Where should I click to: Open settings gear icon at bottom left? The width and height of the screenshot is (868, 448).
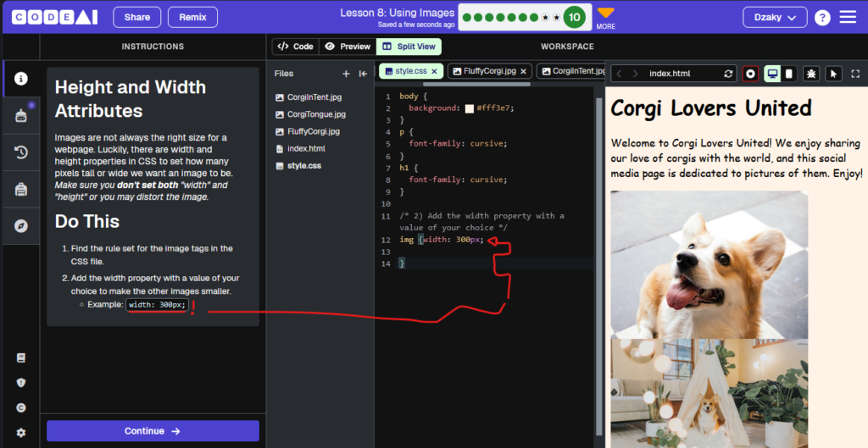tap(21, 433)
